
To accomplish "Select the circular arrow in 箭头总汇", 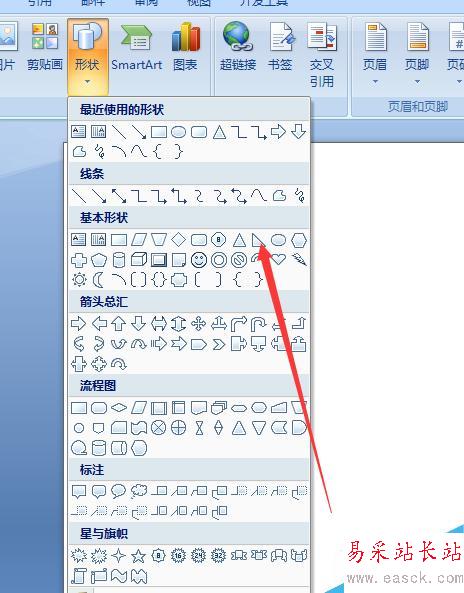I will (x=119, y=364).
